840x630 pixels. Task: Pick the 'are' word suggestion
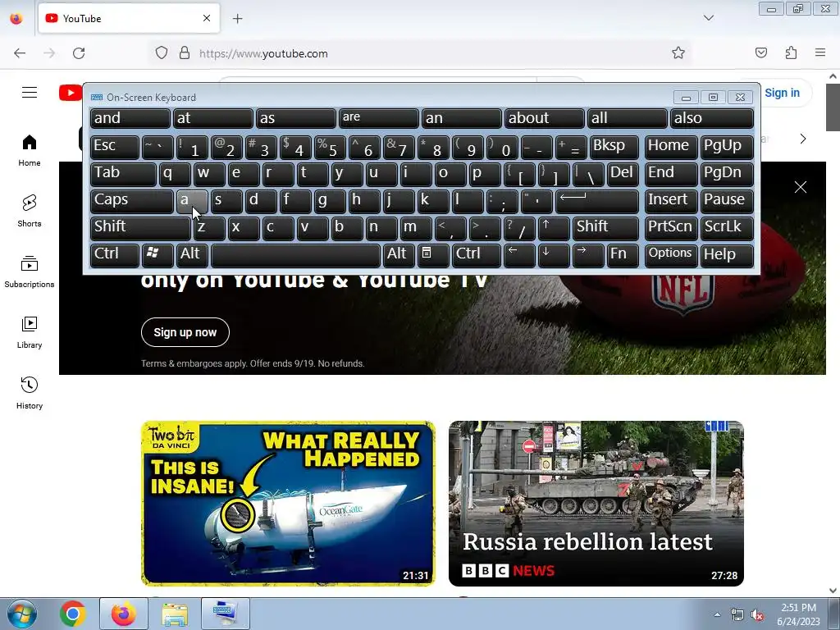point(379,118)
